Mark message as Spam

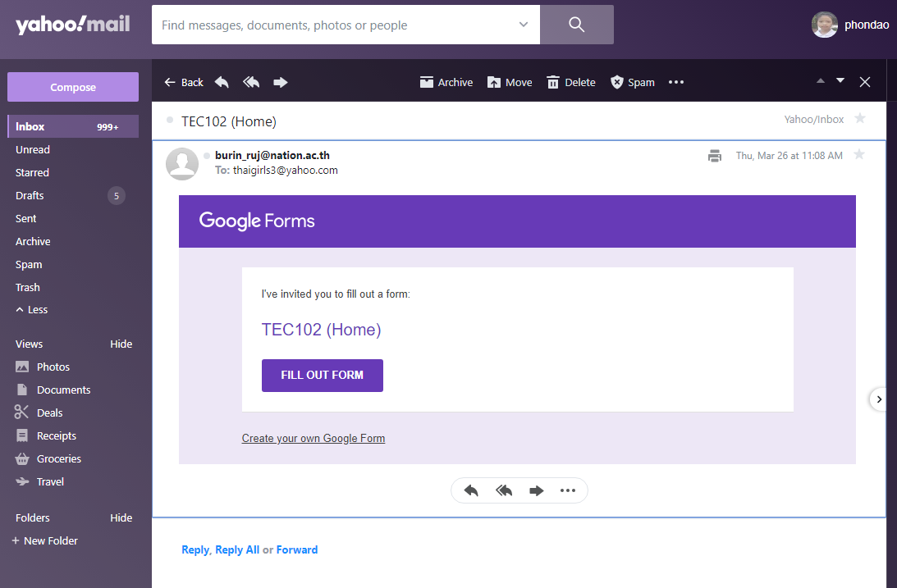click(x=632, y=82)
